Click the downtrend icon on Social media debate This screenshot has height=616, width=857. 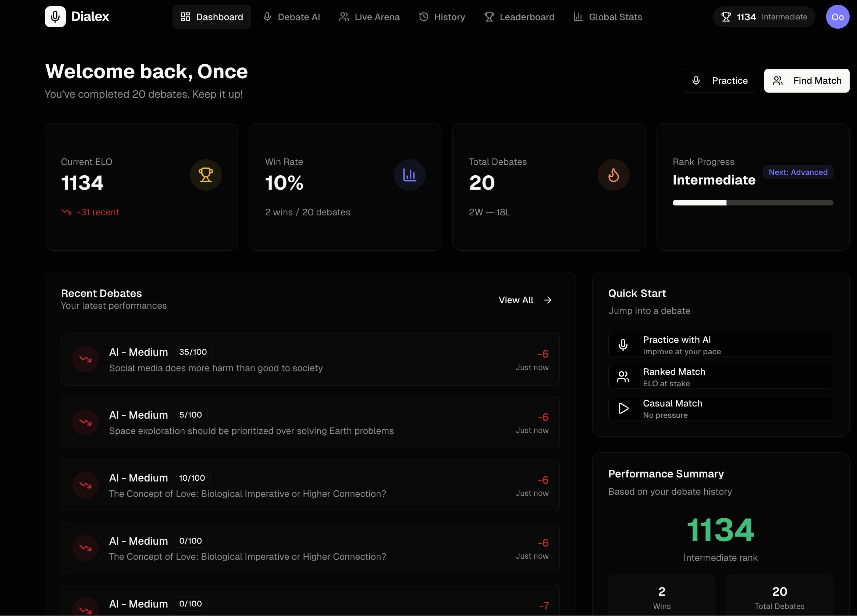pyautogui.click(x=85, y=359)
